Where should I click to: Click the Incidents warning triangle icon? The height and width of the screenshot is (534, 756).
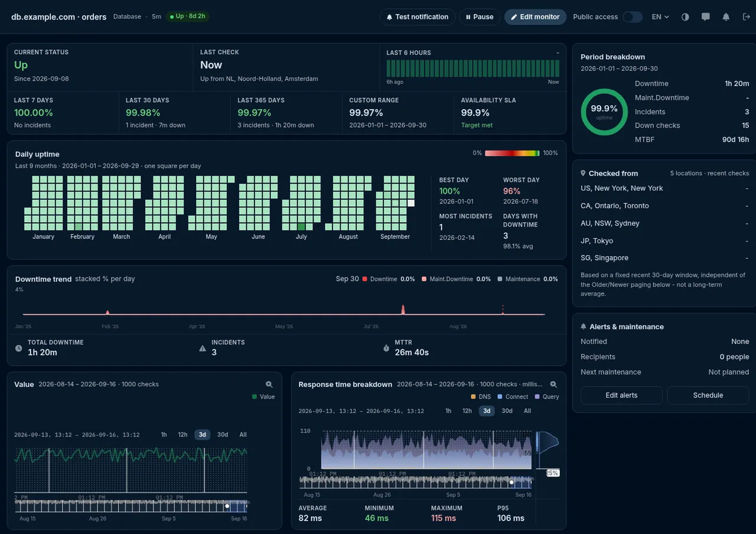click(203, 348)
